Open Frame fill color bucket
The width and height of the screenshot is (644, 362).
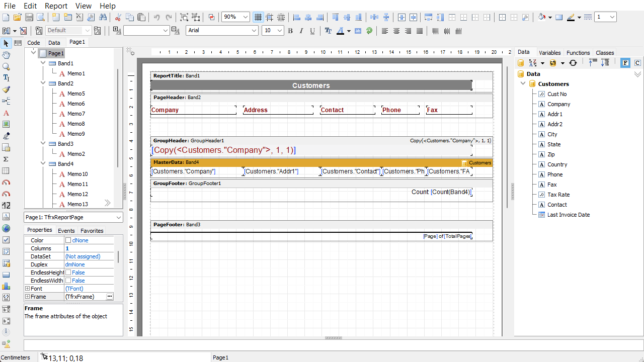pos(542,17)
